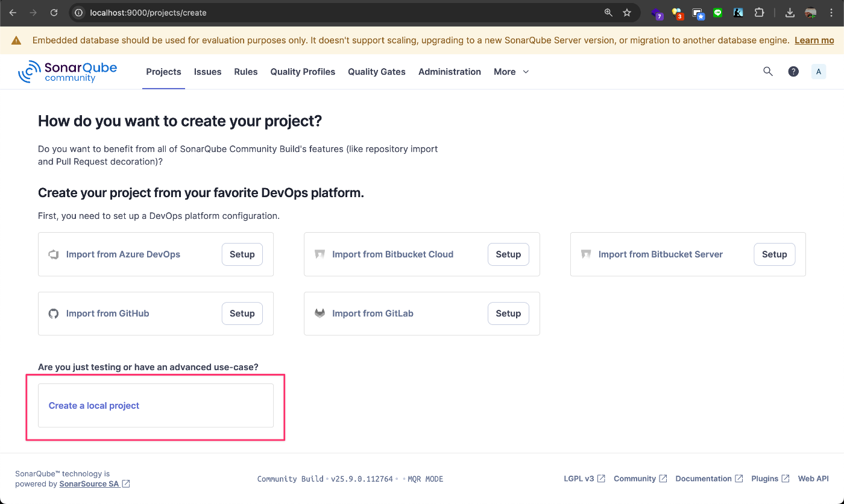The width and height of the screenshot is (844, 504).
Task: Click the GitLab fox icon
Action: tap(320, 313)
